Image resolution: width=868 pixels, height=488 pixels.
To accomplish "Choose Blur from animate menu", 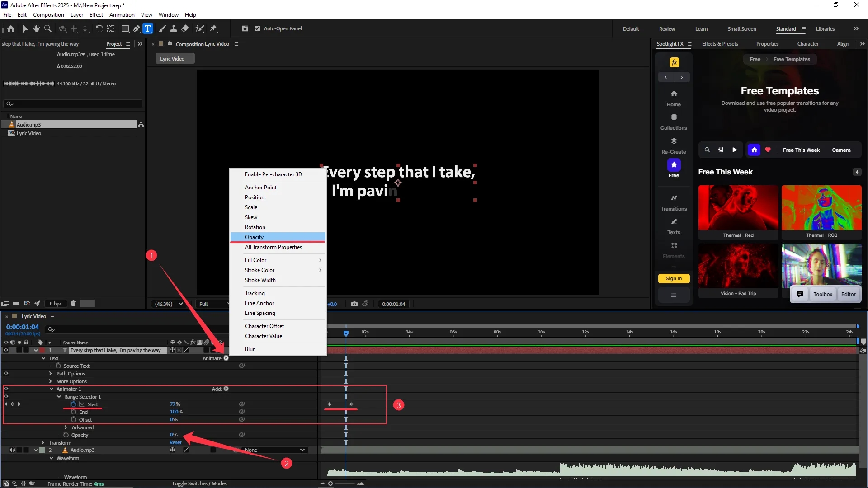I will [x=278, y=349].
